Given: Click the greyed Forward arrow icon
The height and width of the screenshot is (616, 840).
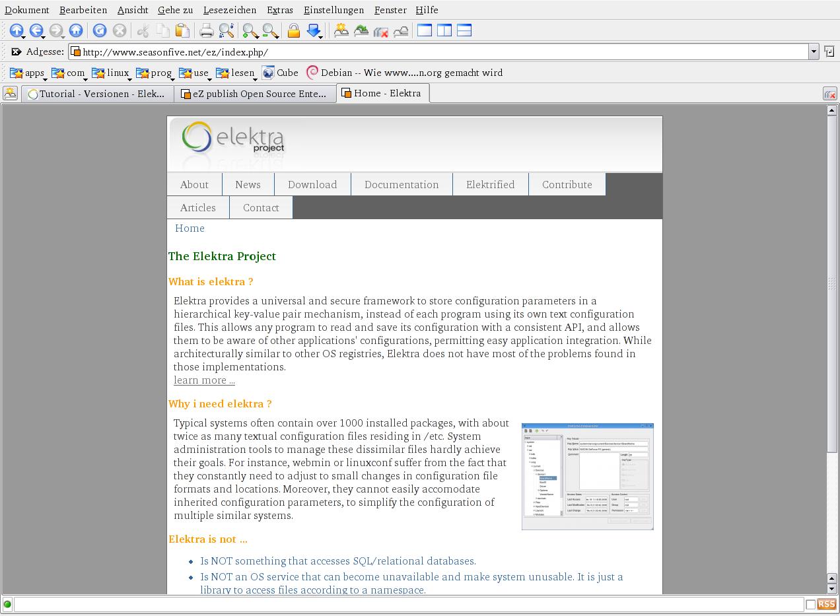Looking at the screenshot, I should (x=56, y=30).
